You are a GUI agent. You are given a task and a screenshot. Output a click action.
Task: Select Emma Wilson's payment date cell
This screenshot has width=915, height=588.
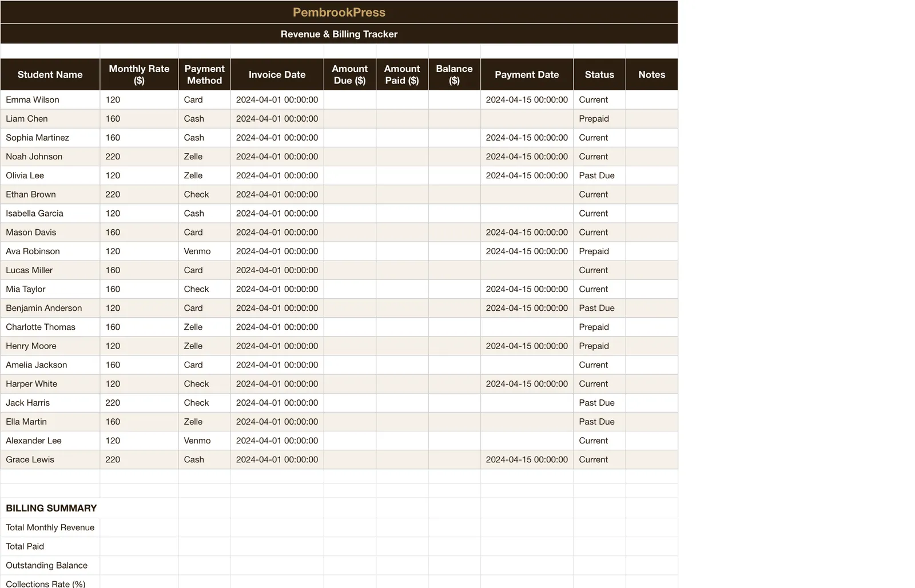pos(527,99)
